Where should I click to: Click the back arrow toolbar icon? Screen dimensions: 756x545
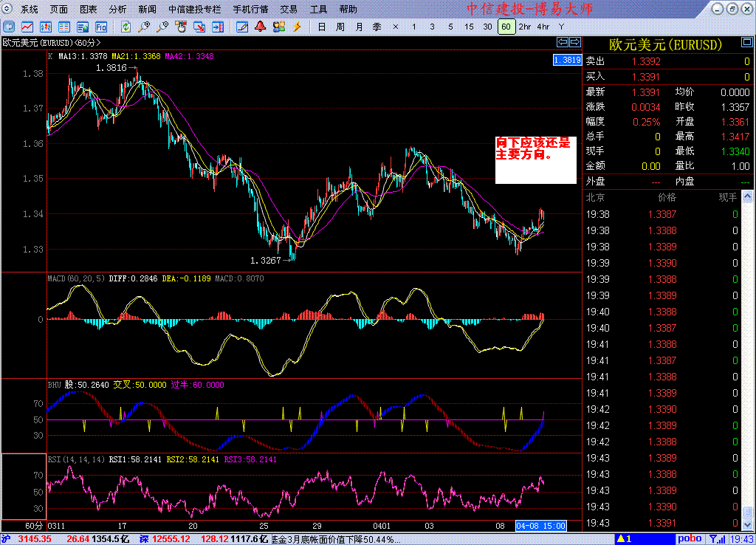[9, 27]
